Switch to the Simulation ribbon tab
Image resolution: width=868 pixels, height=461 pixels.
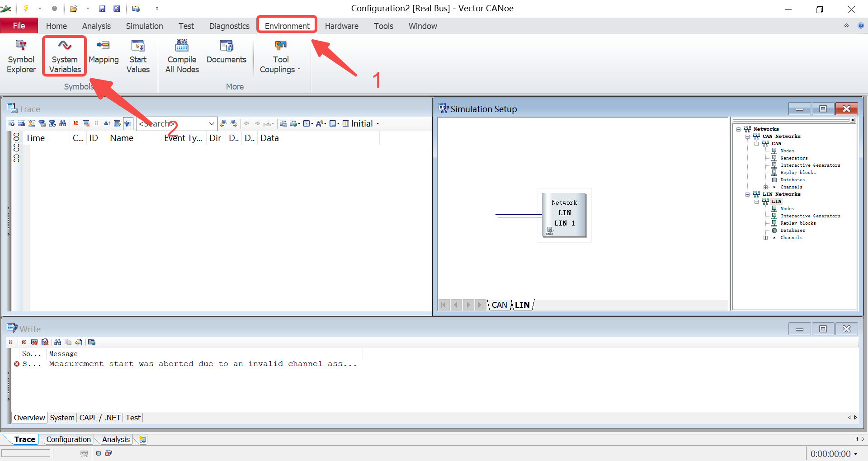point(144,26)
